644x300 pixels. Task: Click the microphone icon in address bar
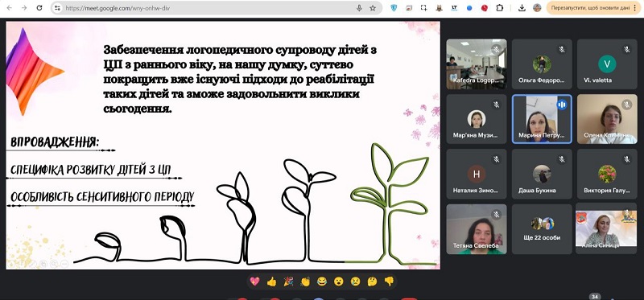359,8
